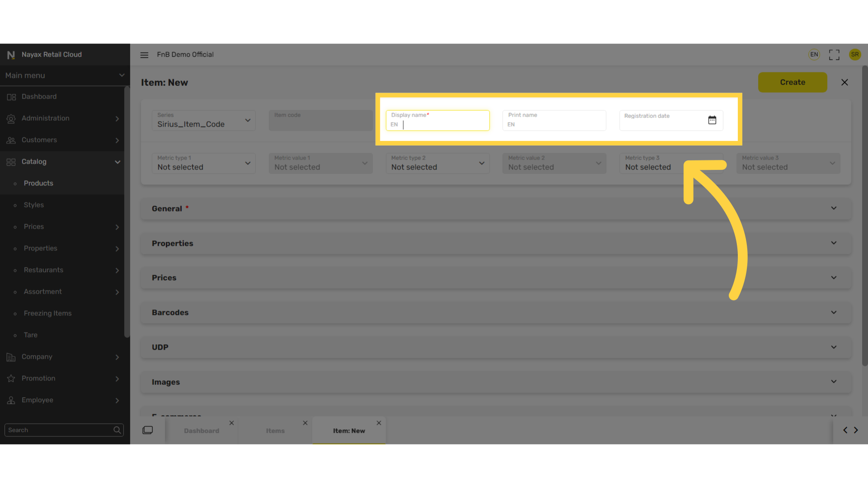Screen dimensions: 868x488
Task: Open the EN language selector icon
Action: (814, 55)
